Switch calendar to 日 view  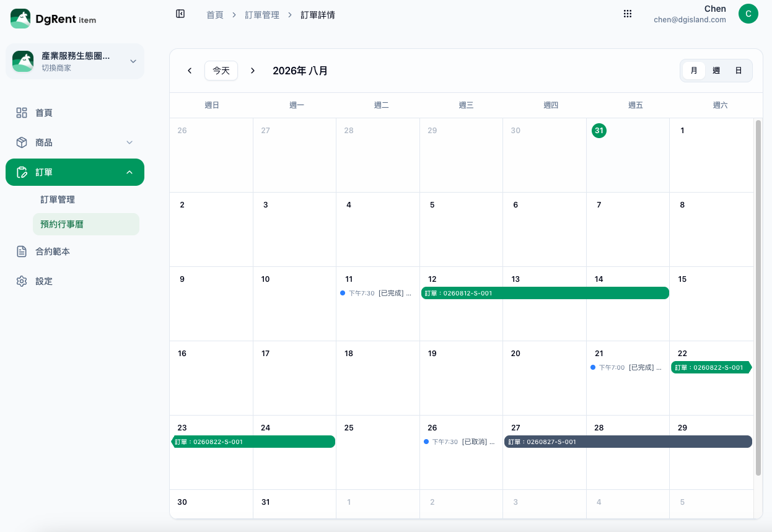coord(739,71)
